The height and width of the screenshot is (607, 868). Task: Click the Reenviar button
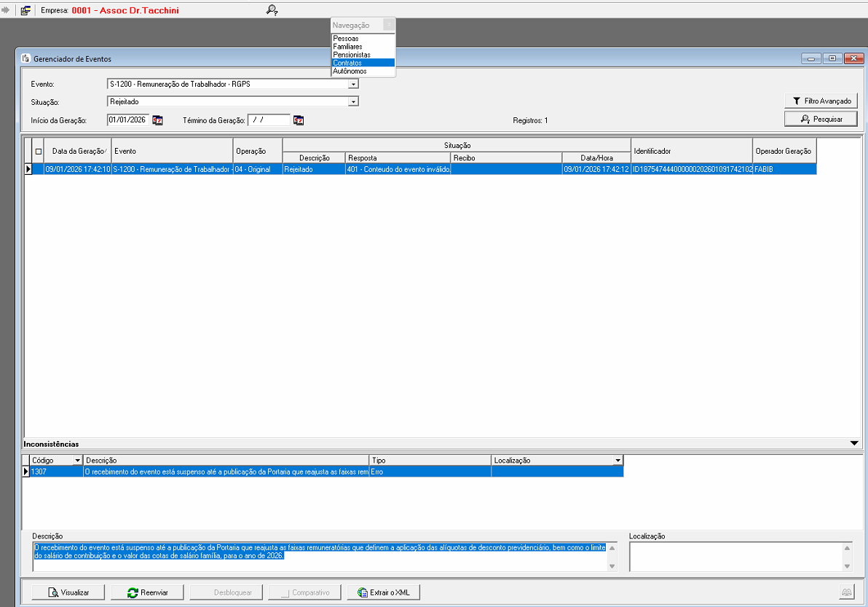click(147, 592)
